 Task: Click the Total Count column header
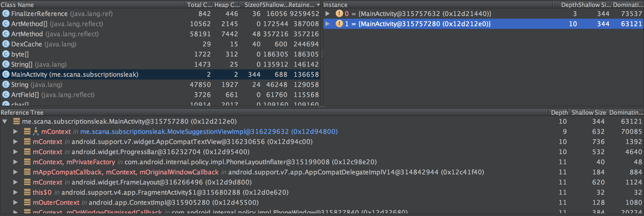(199, 5)
